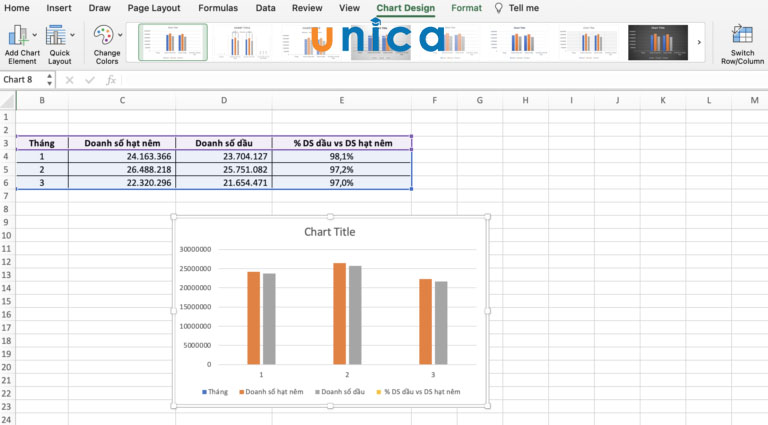This screenshot has height=425, width=768.
Task: Click the Doanh số dầu legend entry
Action: tap(340, 392)
